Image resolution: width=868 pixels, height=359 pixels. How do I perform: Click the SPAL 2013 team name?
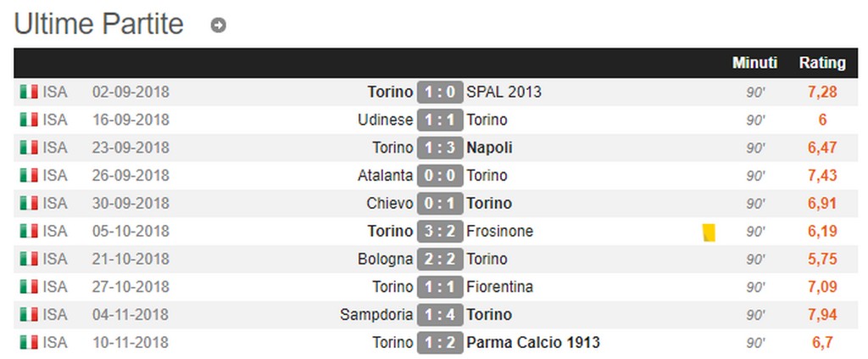tap(504, 92)
